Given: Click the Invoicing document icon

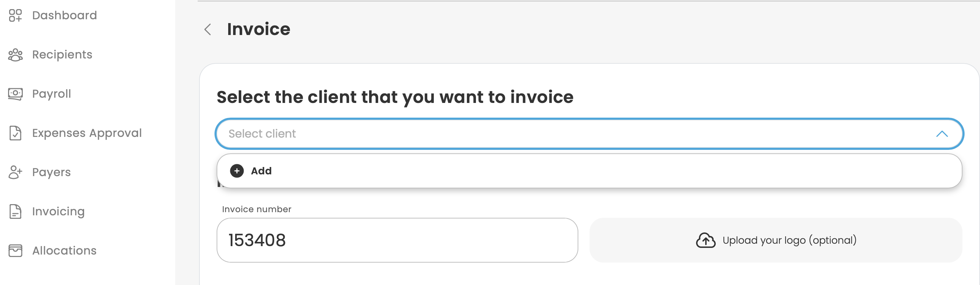Looking at the screenshot, I should click(15, 211).
